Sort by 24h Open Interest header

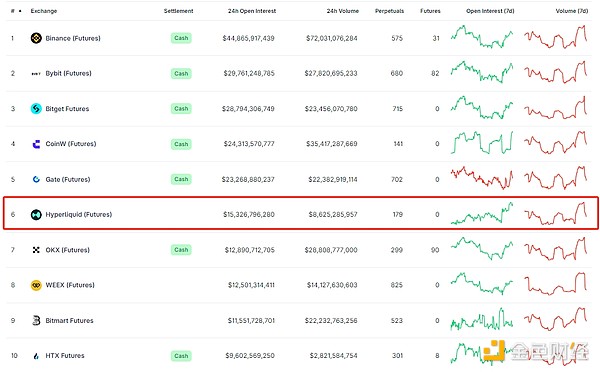pyautogui.click(x=252, y=11)
